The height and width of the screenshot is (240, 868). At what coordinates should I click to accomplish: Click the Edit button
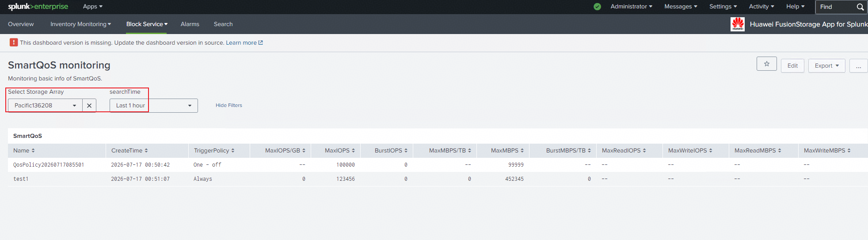point(792,66)
